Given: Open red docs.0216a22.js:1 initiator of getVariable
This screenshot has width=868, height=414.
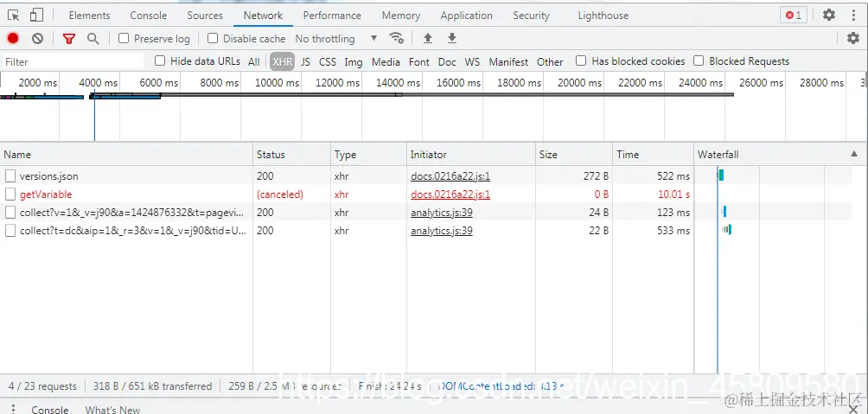Looking at the screenshot, I should coord(450,194).
